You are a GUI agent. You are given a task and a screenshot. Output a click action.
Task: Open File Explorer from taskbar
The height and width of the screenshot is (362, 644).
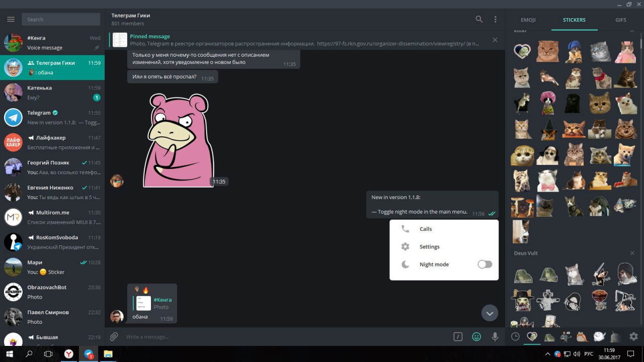point(108,354)
